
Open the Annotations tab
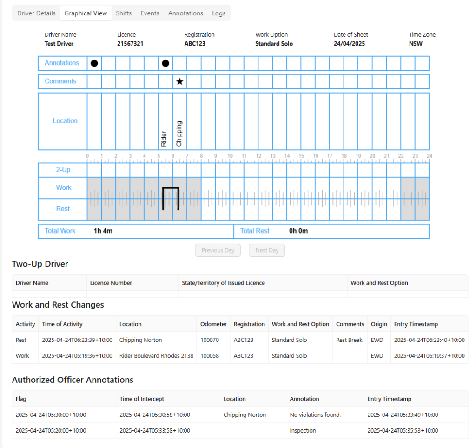click(185, 13)
